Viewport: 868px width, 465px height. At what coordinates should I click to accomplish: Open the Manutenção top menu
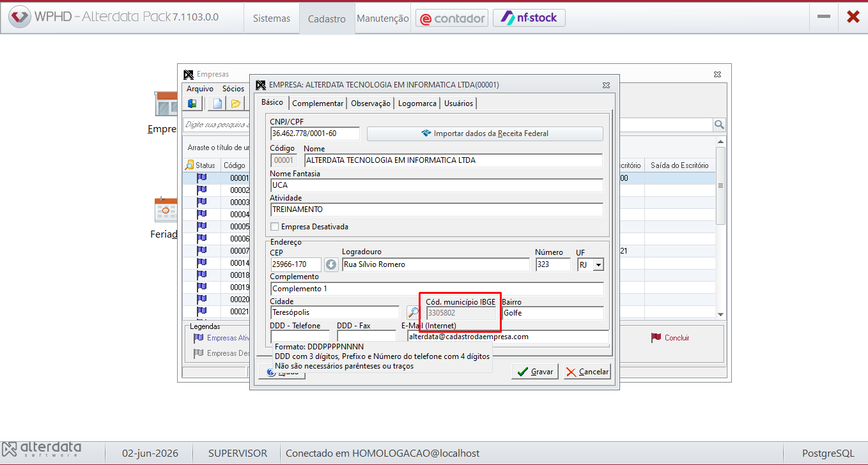pyautogui.click(x=383, y=19)
